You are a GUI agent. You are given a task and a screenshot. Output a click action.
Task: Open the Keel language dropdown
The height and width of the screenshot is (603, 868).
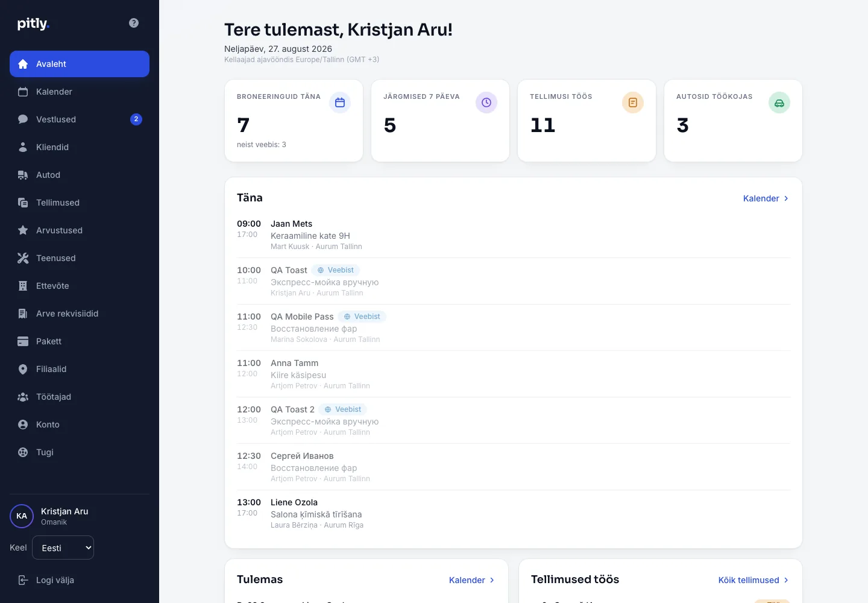click(x=63, y=548)
